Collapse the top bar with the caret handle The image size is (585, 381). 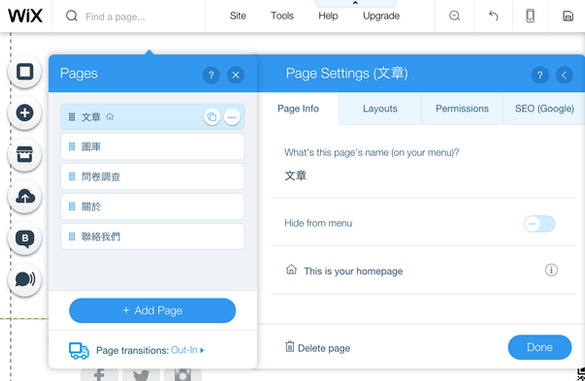(x=355, y=3)
